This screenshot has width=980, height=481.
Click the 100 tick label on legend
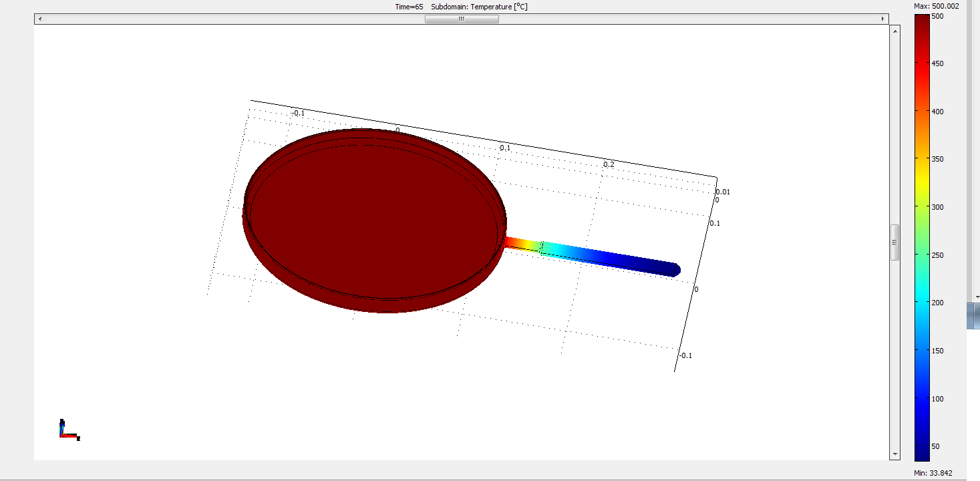(938, 399)
